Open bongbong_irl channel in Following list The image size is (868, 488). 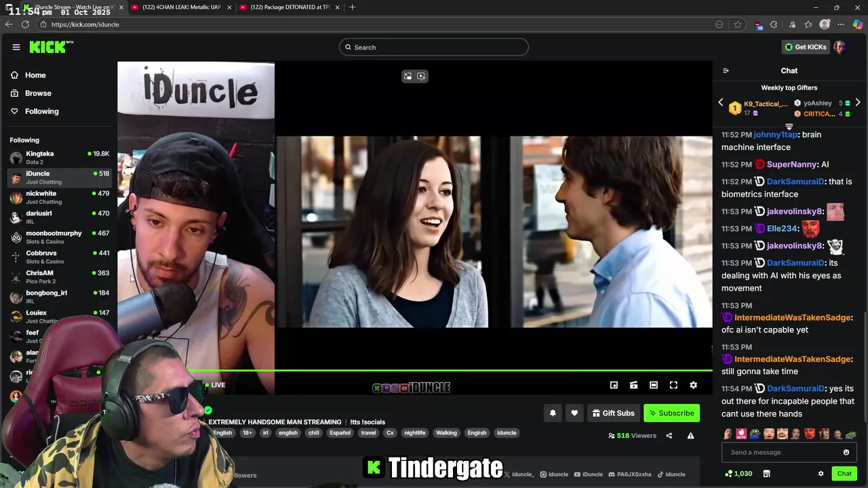[x=60, y=296]
